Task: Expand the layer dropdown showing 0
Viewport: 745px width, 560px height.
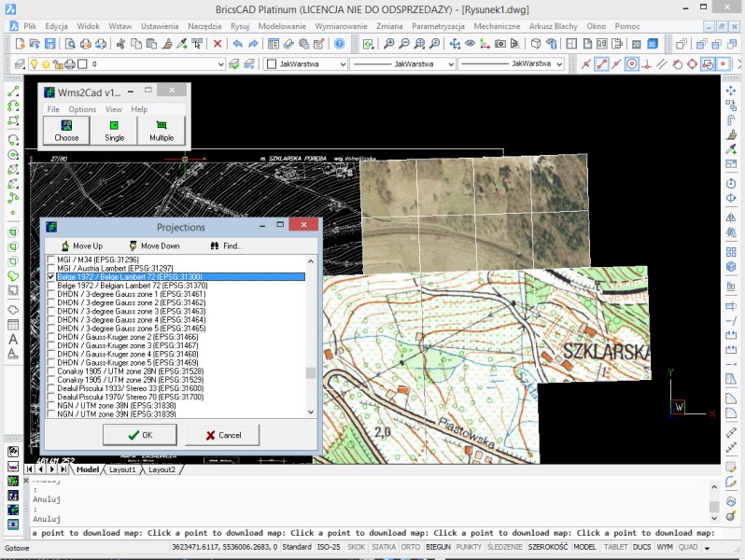Action: [220, 64]
